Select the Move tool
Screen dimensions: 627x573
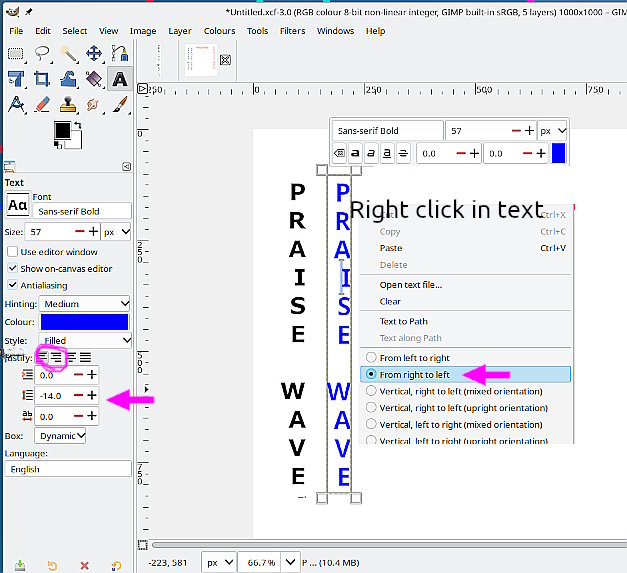[94, 54]
